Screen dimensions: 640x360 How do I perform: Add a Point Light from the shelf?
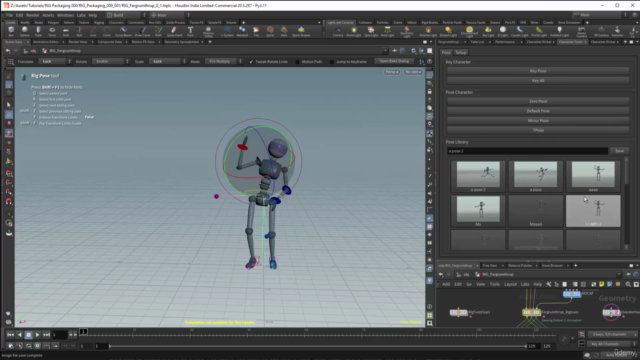tap(354, 31)
